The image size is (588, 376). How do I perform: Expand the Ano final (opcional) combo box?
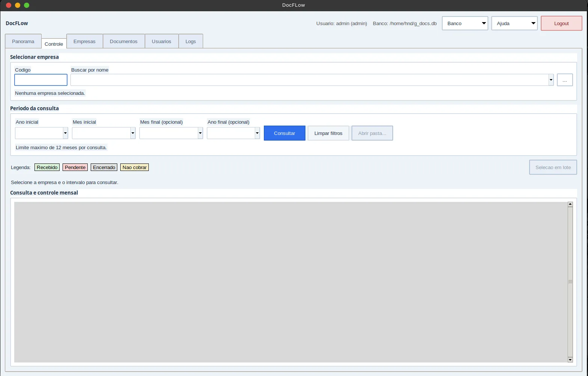pos(257,133)
